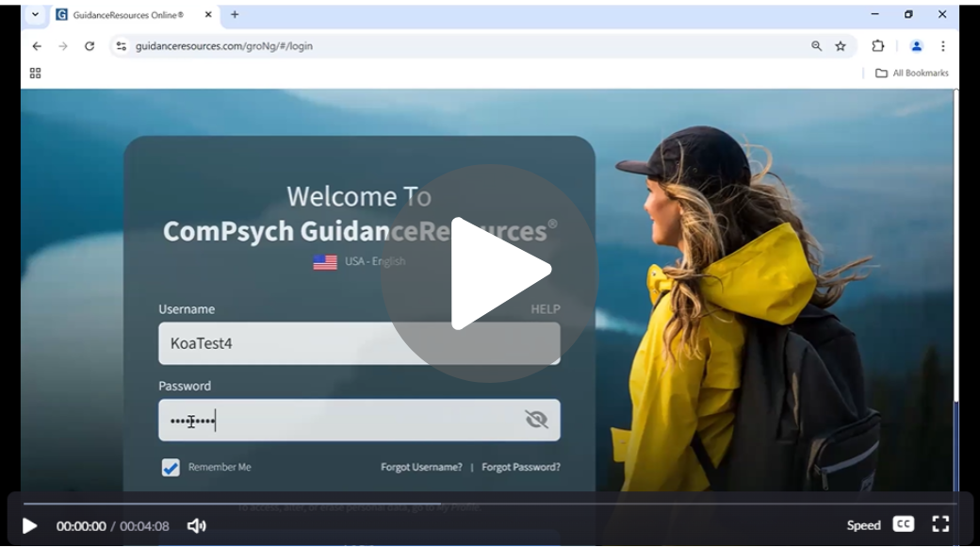
Task: Switch the video to fullscreen mode
Action: (x=940, y=524)
